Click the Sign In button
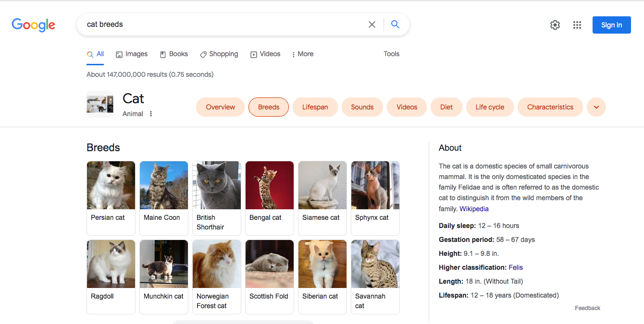 (x=611, y=24)
